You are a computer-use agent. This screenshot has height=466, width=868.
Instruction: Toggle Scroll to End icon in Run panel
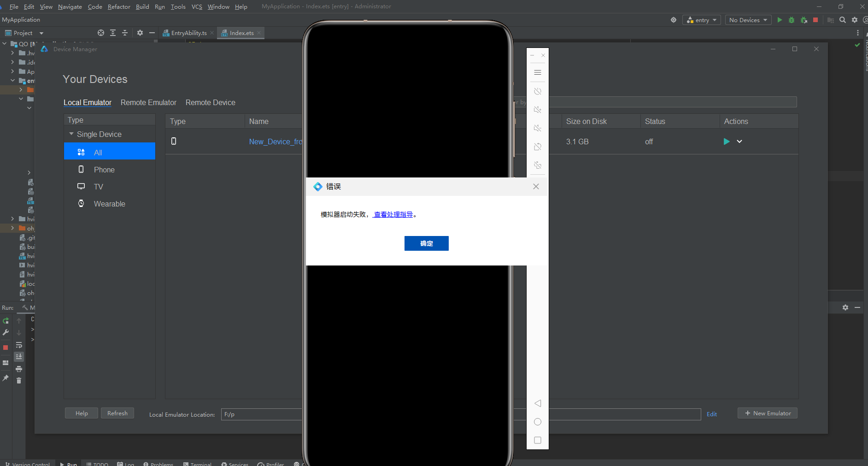(19, 357)
